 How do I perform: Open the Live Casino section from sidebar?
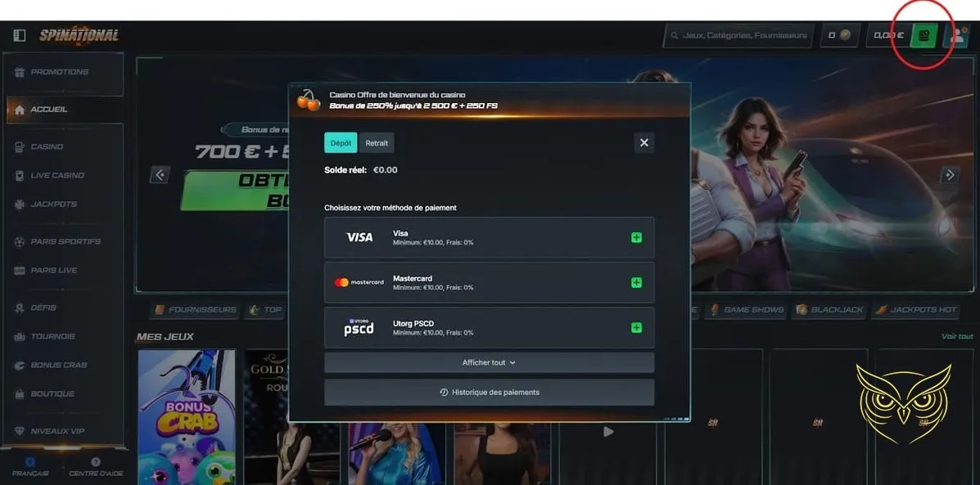[18, 175]
